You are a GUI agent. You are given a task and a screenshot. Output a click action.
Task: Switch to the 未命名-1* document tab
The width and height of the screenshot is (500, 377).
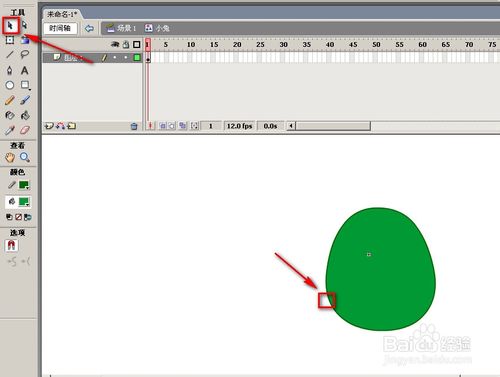[62, 14]
